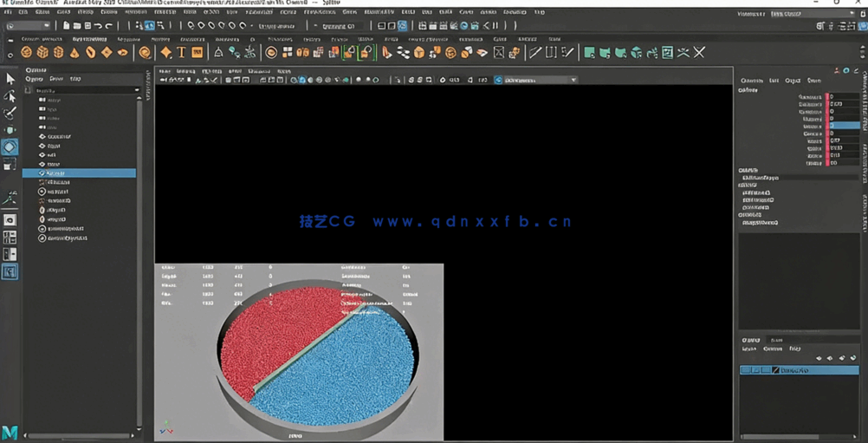The height and width of the screenshot is (443, 868).
Task: Click the white X icon at shelf end
Action: tap(699, 53)
